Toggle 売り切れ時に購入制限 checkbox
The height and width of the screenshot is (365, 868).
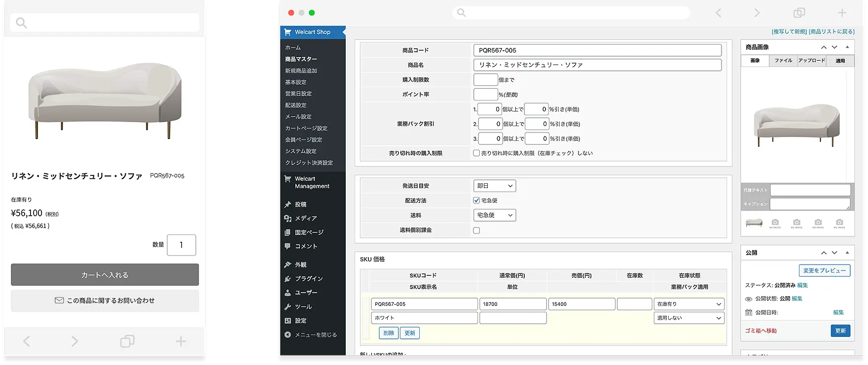click(476, 153)
